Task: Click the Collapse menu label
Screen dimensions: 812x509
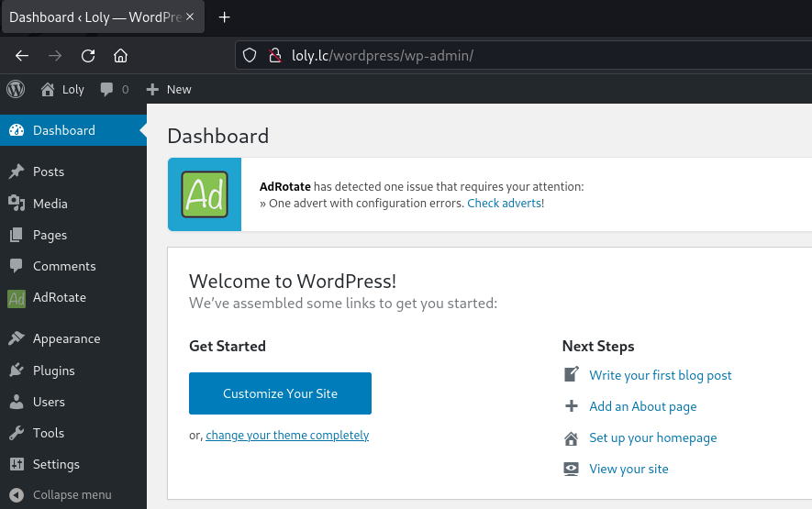Action: (72, 495)
